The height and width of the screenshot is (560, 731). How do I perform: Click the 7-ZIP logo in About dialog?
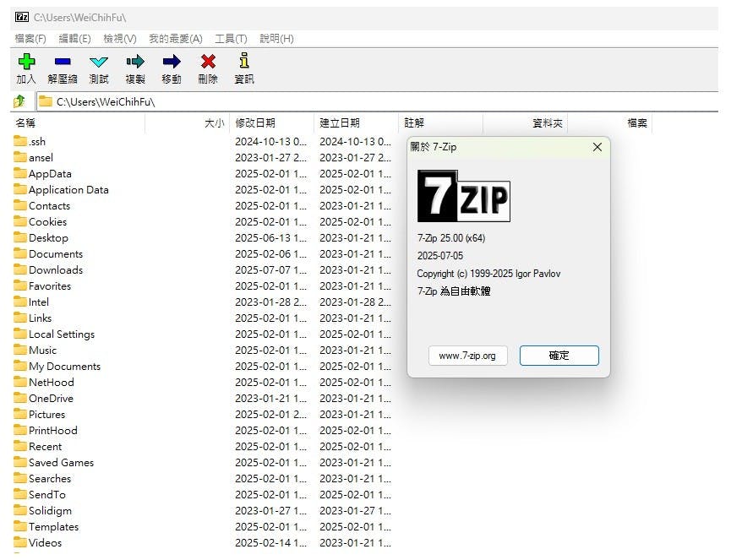point(463,196)
